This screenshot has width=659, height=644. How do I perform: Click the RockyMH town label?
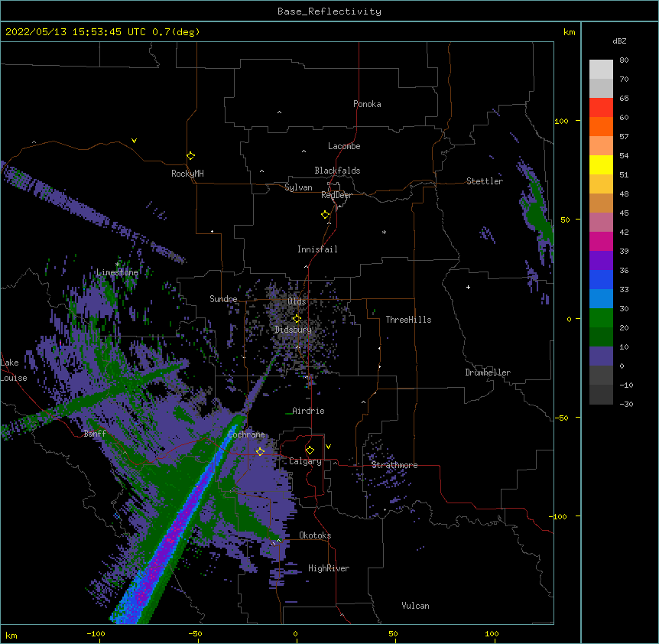point(187,174)
